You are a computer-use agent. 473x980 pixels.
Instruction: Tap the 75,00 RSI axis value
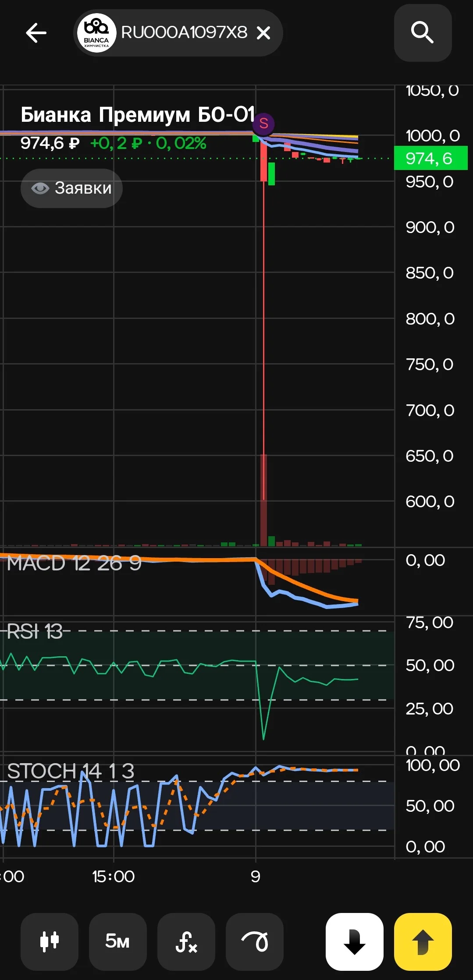(x=430, y=622)
